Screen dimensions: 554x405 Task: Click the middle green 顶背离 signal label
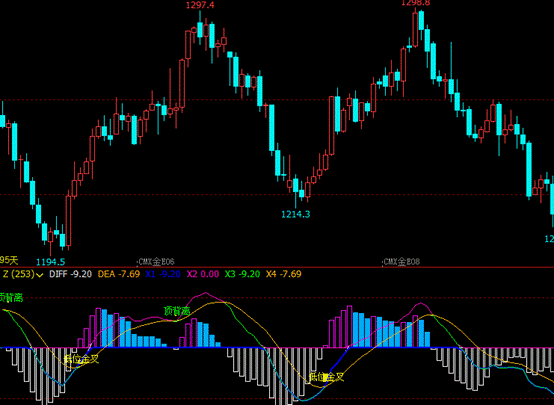[x=177, y=311]
